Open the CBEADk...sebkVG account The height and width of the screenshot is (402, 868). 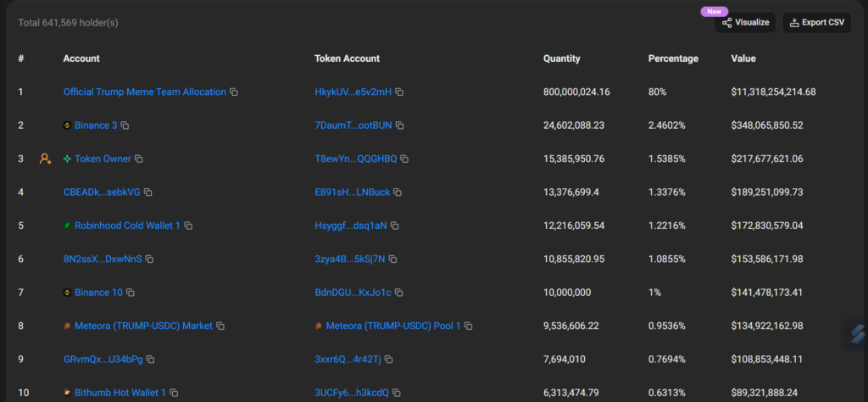point(102,193)
